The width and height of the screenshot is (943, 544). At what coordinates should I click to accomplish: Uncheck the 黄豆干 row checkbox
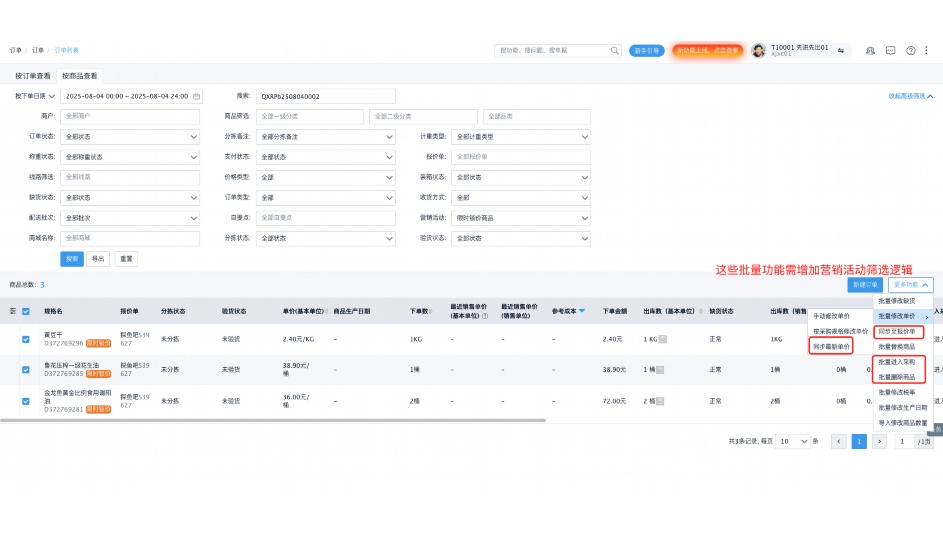click(x=26, y=339)
